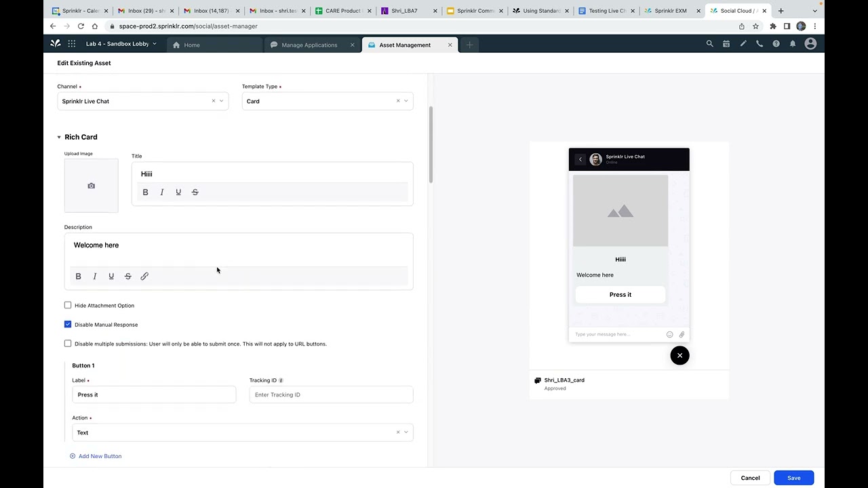
Task: Clear the Template Type selection X
Action: tap(397, 102)
